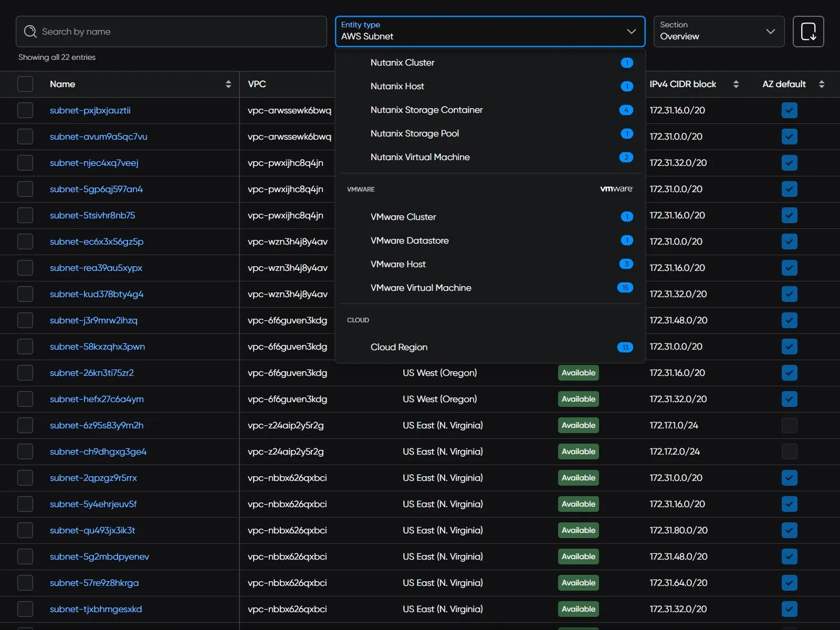
Task: Select VMware Datastore option
Action: point(490,240)
